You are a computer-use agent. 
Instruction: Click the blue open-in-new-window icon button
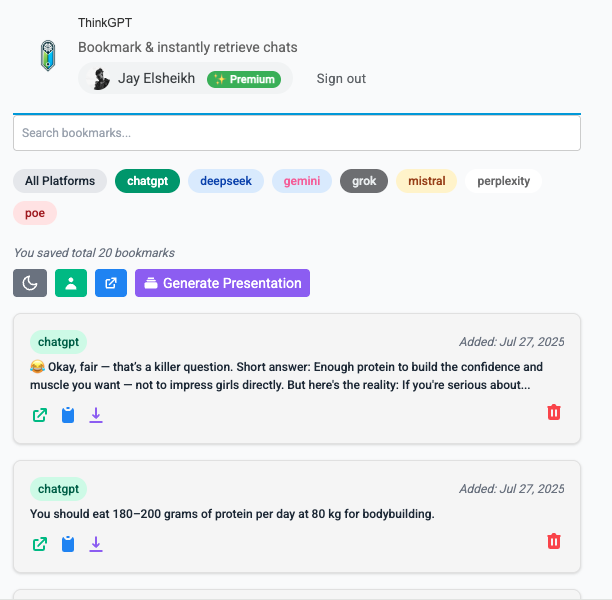[x=111, y=283]
